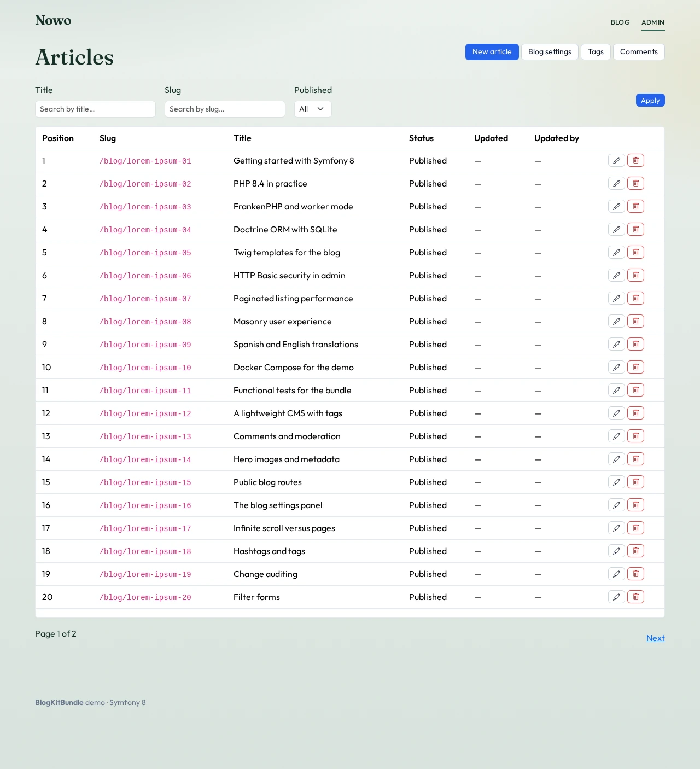The height and width of the screenshot is (769, 700).
Task: Select slug /blog/lorem-ipsum-10
Action: coord(145,368)
